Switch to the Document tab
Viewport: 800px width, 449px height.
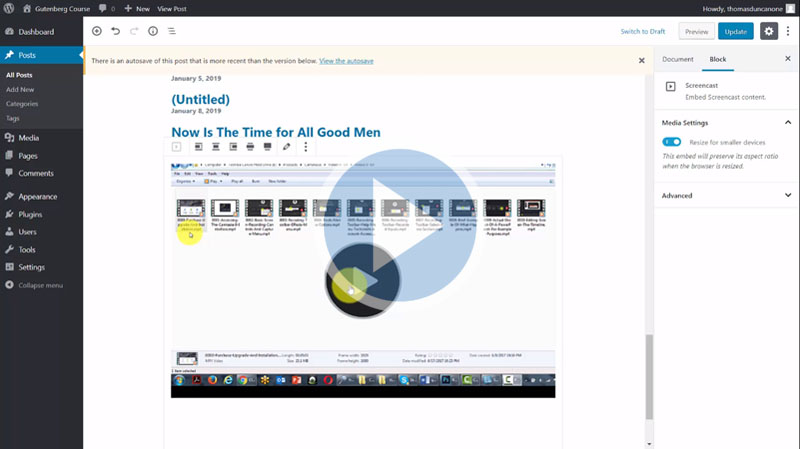[677, 60]
